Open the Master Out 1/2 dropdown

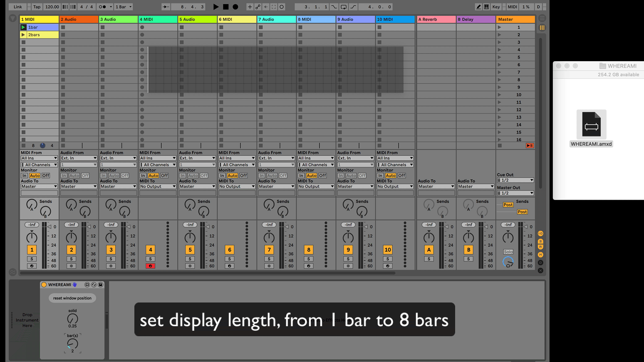(x=515, y=193)
